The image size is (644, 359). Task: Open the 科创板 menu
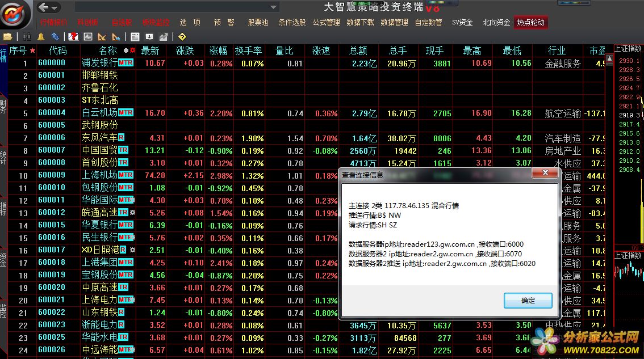88,22
